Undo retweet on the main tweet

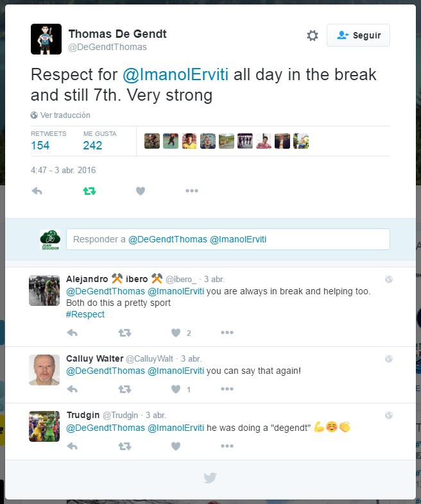click(89, 191)
